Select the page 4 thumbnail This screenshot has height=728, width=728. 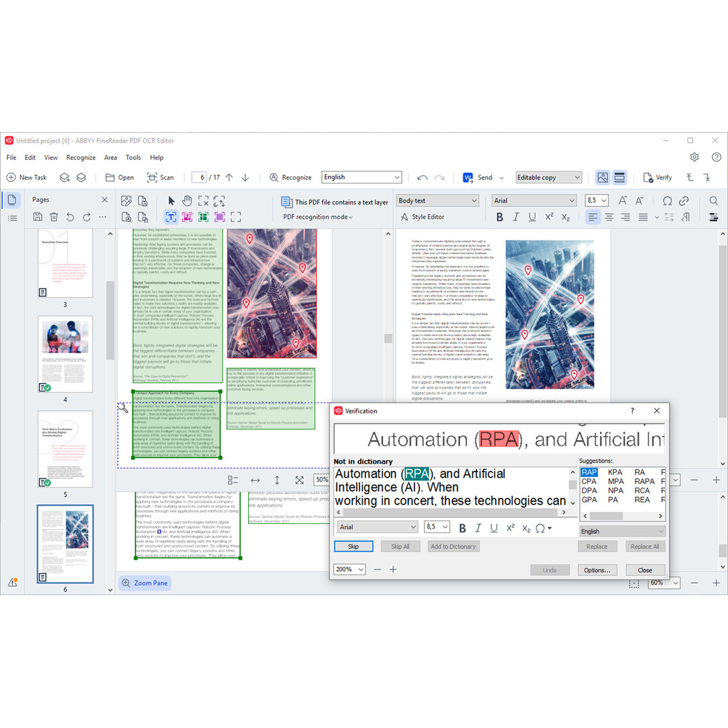[x=65, y=353]
